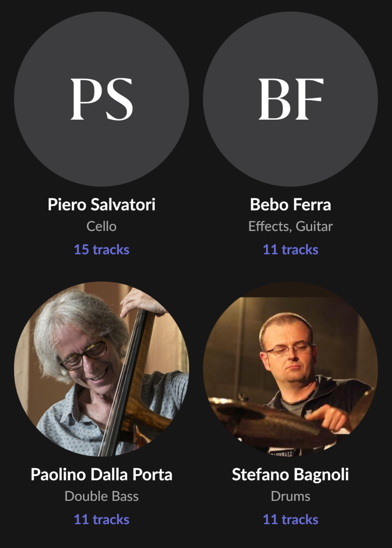Select the Drums role label

tap(290, 496)
